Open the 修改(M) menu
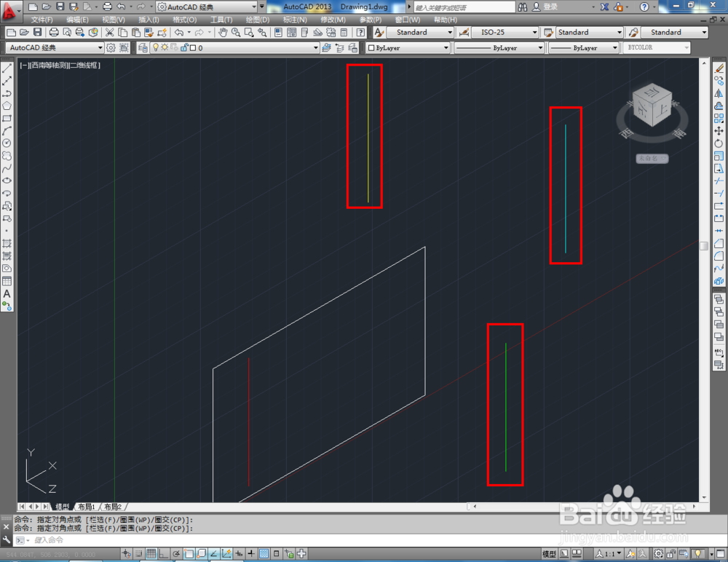Image resolution: width=728 pixels, height=562 pixels. [333, 20]
